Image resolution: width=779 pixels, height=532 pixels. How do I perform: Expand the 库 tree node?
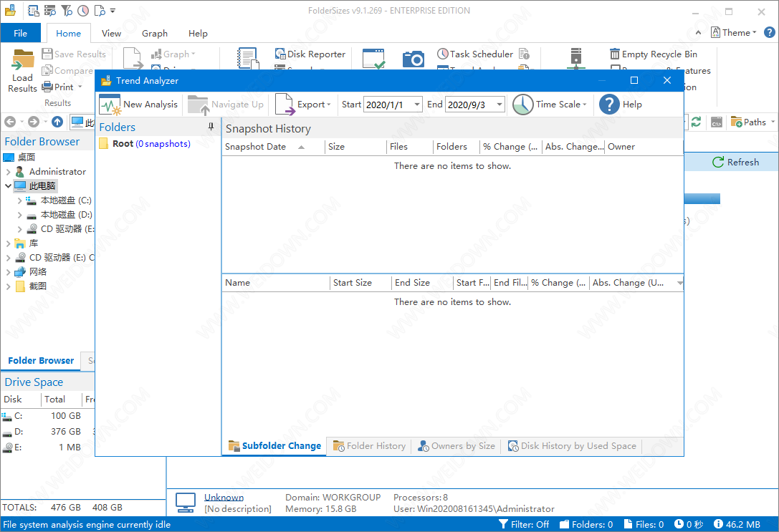(x=8, y=243)
